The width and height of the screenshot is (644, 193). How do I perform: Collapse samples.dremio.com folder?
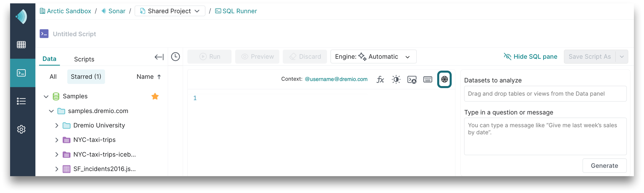coord(51,111)
